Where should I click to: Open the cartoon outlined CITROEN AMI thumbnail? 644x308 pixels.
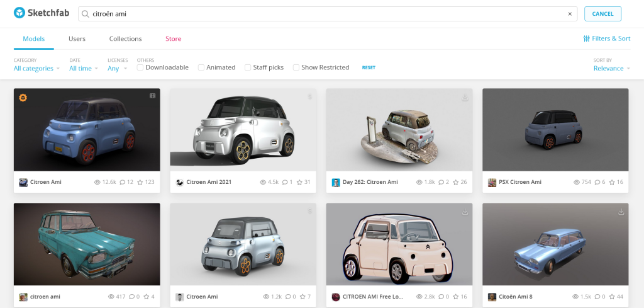399,244
